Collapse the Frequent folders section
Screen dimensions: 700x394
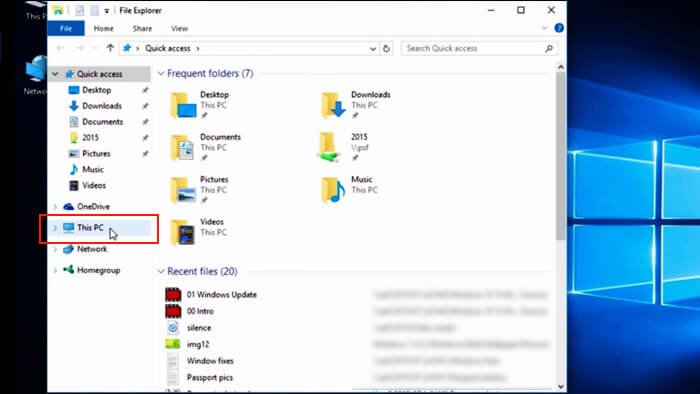click(x=161, y=73)
